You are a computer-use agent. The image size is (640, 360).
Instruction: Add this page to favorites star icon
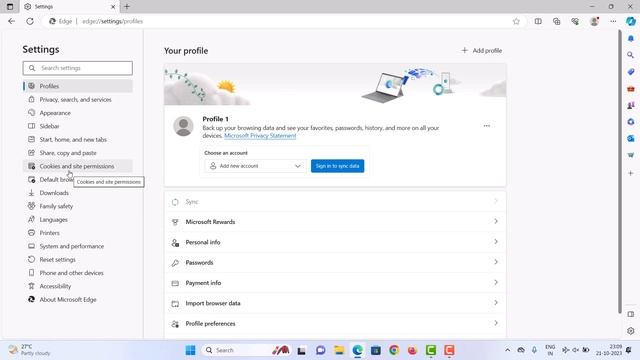tap(516, 21)
